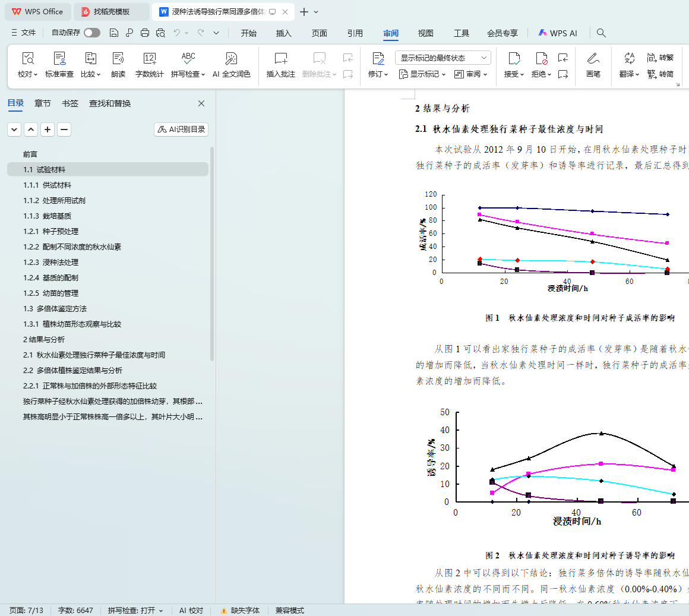Viewport: 689px width, 616px height.
Task: Click the down-chevron button in the outline pane
Action: click(x=14, y=129)
